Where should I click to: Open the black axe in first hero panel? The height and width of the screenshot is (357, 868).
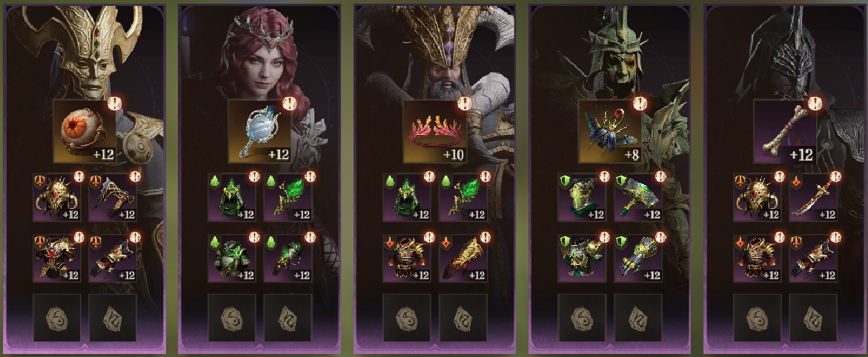coord(113,198)
